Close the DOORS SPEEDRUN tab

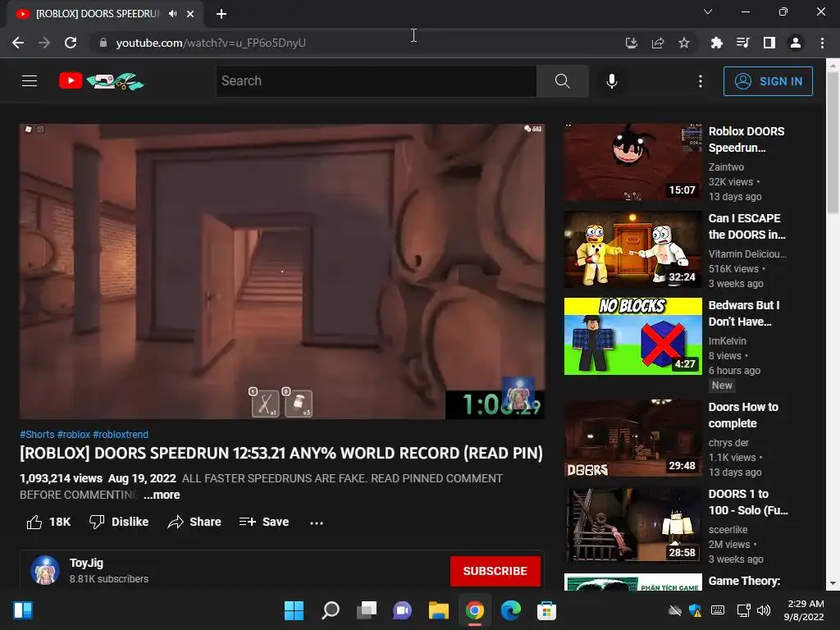(x=190, y=14)
